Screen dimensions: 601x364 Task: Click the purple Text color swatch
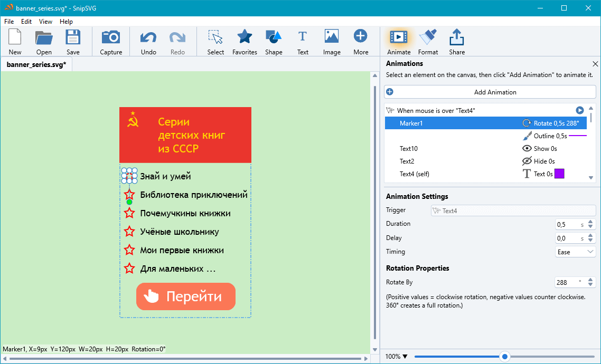pyautogui.click(x=559, y=174)
